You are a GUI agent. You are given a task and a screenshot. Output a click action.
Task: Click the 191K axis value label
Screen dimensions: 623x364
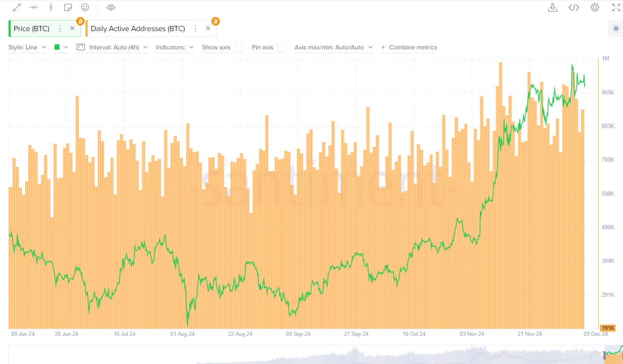pyautogui.click(x=607, y=328)
